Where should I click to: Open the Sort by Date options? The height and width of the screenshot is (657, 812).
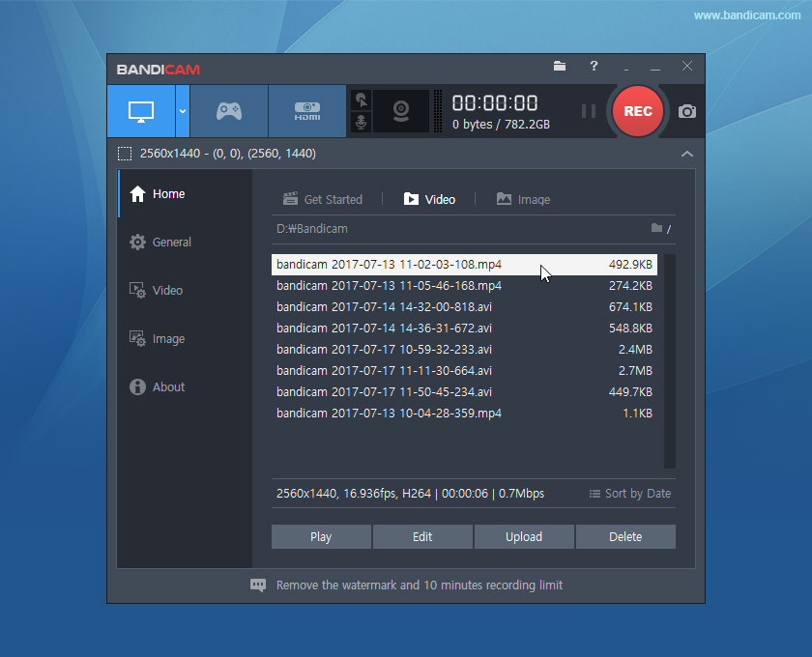point(629,493)
